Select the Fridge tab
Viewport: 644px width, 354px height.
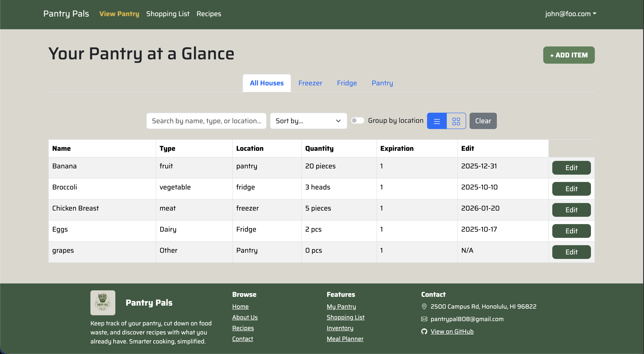click(x=347, y=83)
